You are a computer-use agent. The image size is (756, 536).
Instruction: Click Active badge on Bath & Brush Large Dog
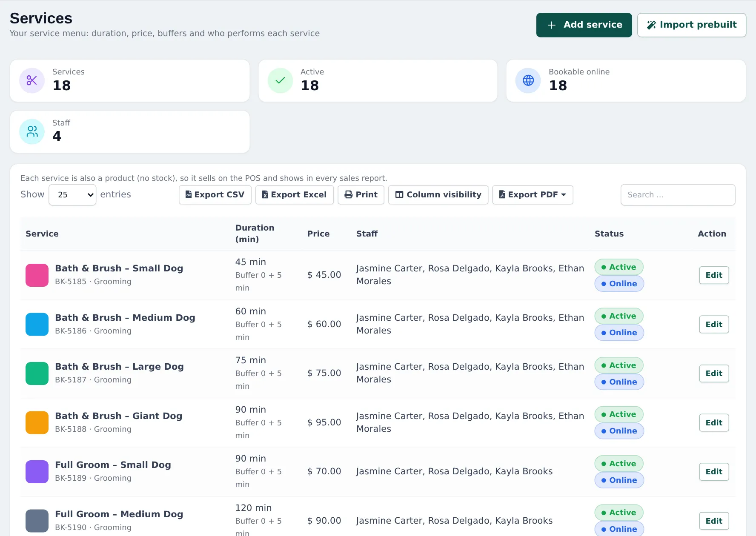tap(619, 365)
